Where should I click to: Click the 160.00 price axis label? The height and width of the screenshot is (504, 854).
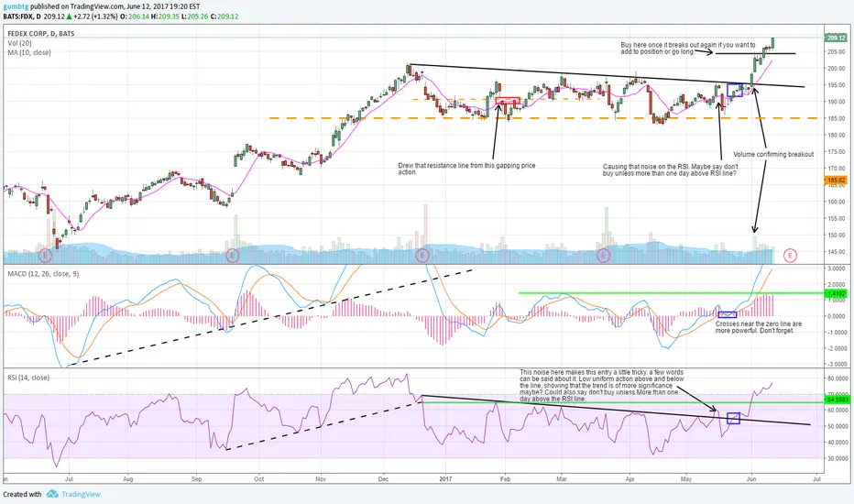coord(836,202)
